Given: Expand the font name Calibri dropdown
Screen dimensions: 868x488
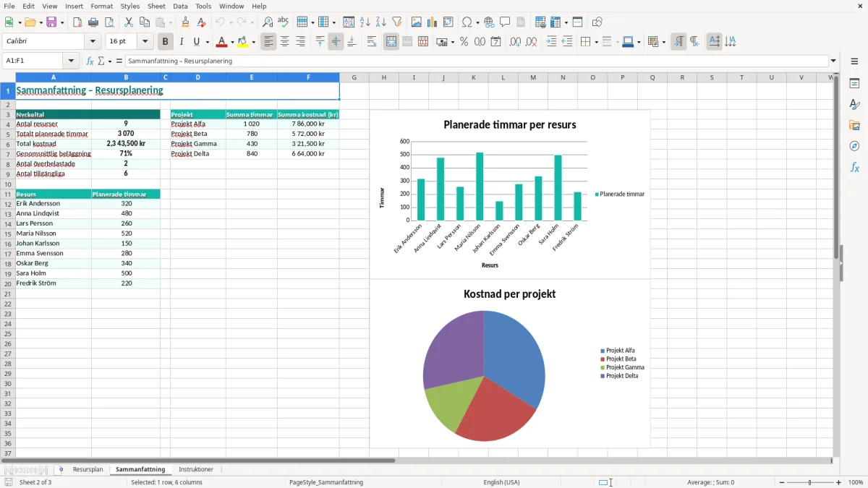Looking at the screenshot, I should (93, 42).
